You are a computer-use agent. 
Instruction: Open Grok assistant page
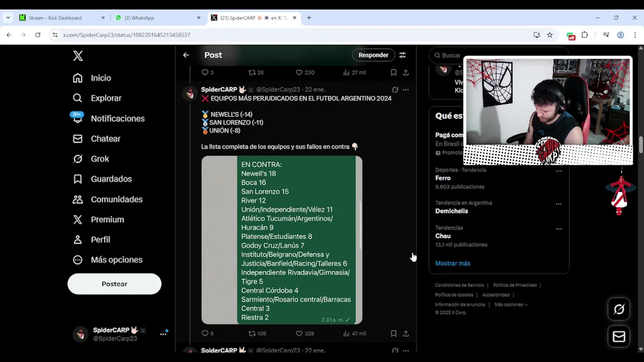(x=91, y=159)
